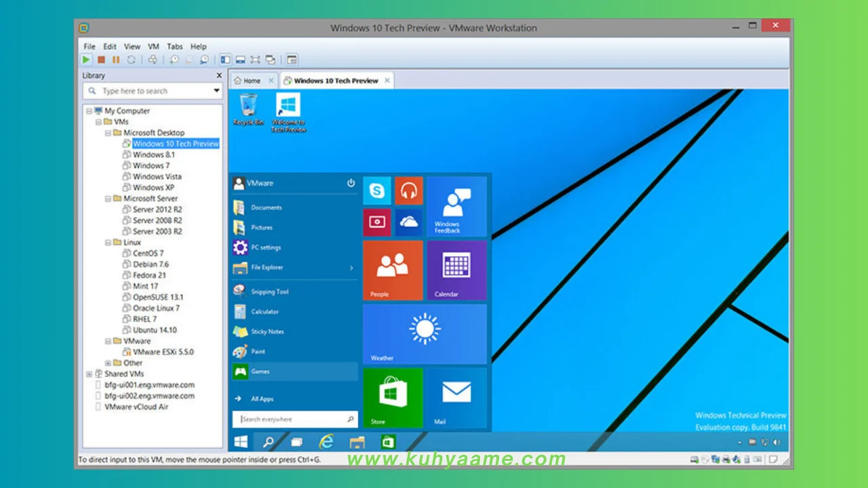This screenshot has height=488, width=868.
Task: Power on the VM with the green play button
Action: coord(86,60)
